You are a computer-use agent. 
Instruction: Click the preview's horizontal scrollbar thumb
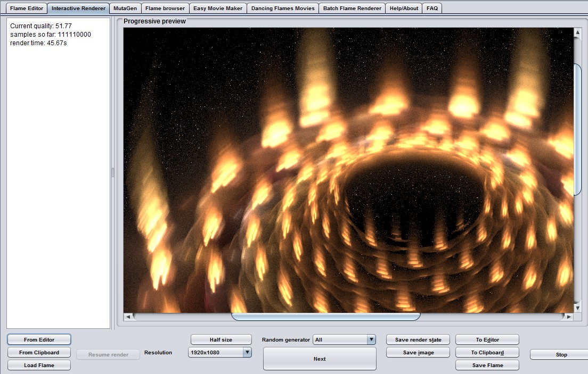coord(325,317)
